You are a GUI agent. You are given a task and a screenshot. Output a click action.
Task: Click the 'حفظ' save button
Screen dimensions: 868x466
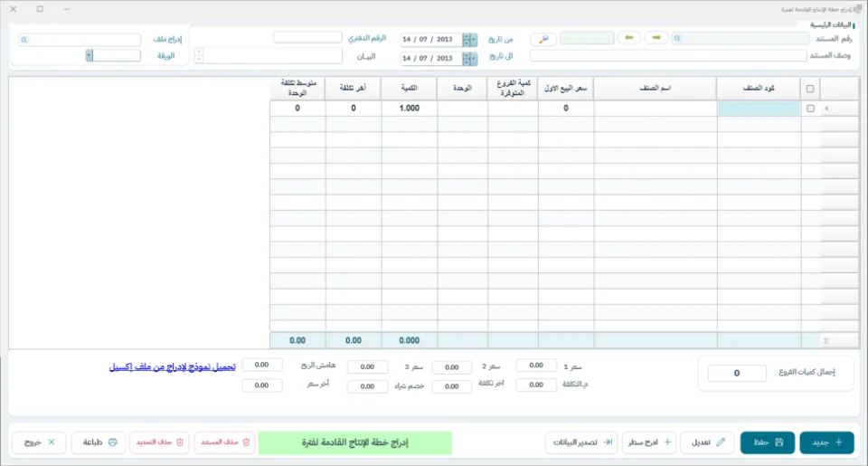point(768,442)
